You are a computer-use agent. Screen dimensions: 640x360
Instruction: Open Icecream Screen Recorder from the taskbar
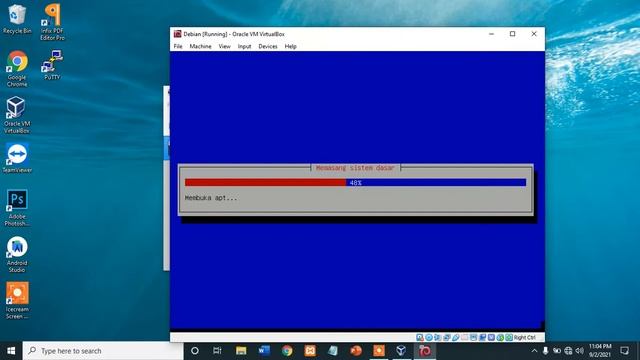[x=379, y=351]
